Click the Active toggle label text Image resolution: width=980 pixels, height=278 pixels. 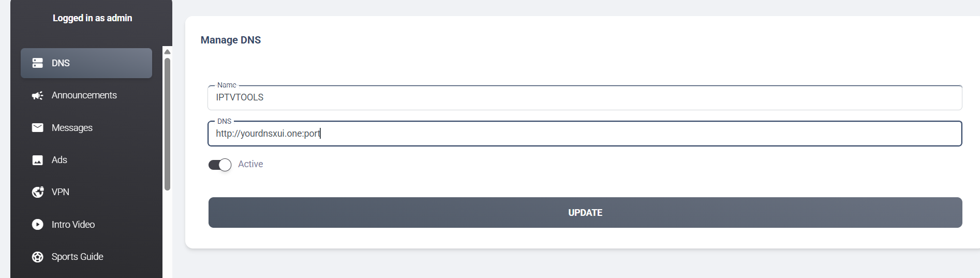[x=250, y=164]
